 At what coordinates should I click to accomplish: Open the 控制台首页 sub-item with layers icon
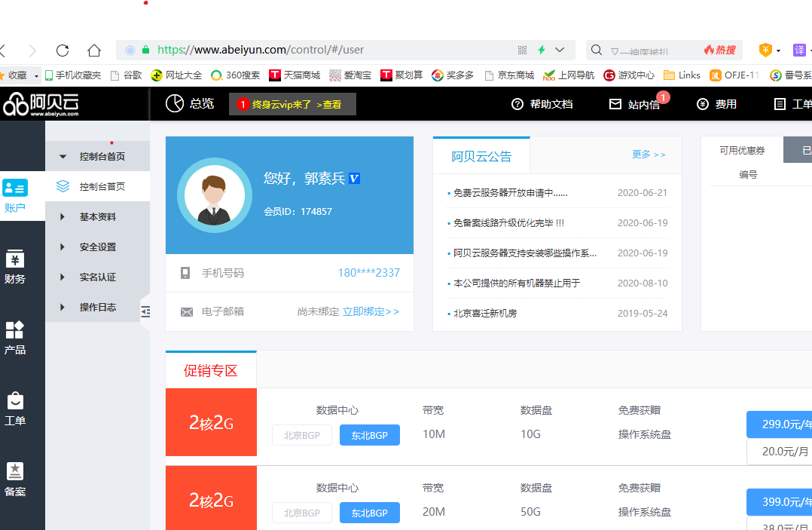pyautogui.click(x=97, y=186)
